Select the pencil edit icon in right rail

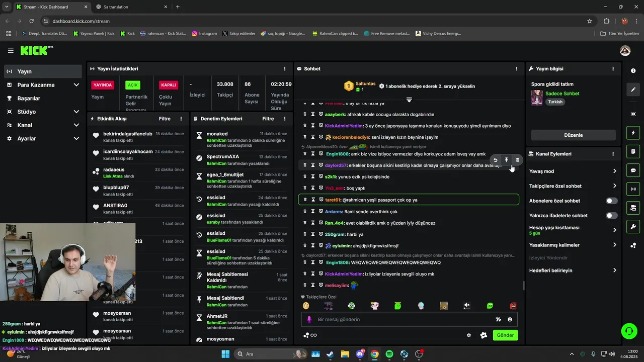pyautogui.click(x=633, y=89)
